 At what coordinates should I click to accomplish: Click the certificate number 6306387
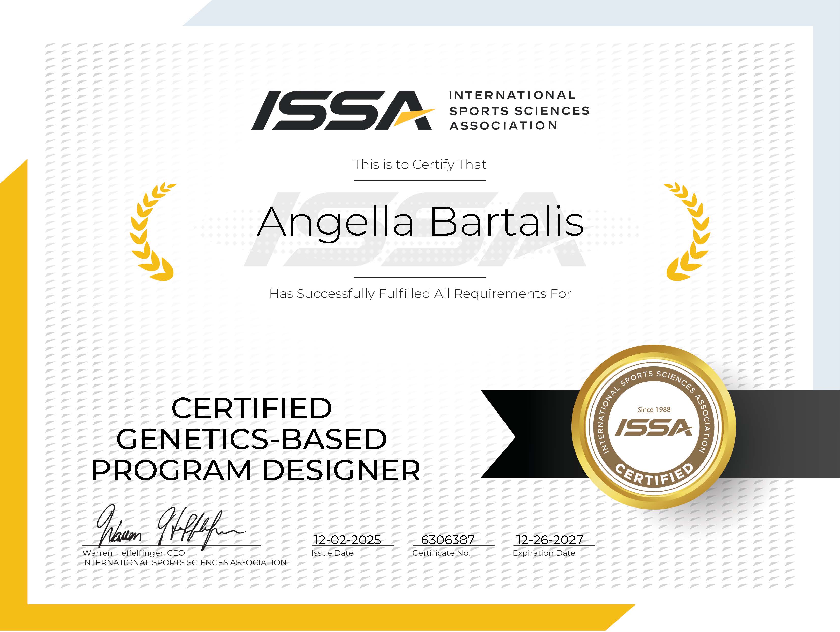coord(448,540)
